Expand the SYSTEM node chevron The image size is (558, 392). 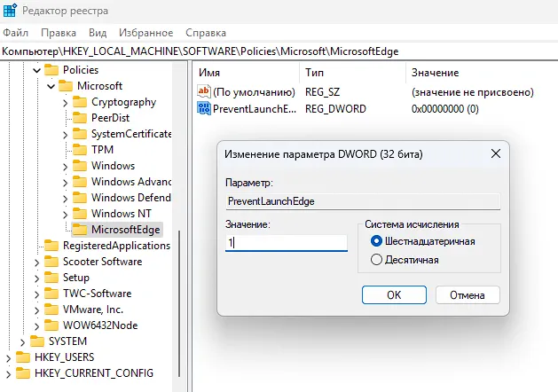coord(22,342)
